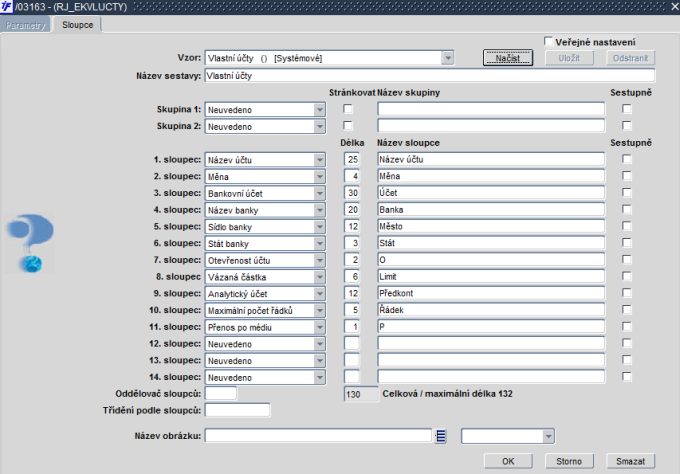Open 1. sloupec dropdown Název účtu
Screen dimensions: 680x474
(320, 160)
